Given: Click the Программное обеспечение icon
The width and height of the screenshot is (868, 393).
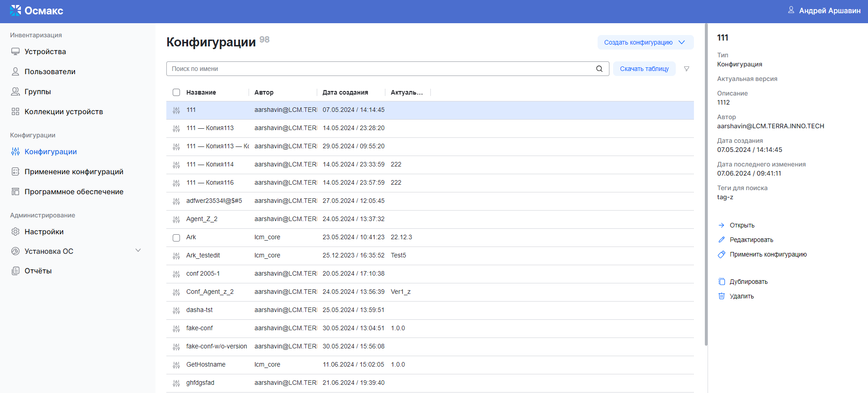Looking at the screenshot, I should [x=15, y=191].
